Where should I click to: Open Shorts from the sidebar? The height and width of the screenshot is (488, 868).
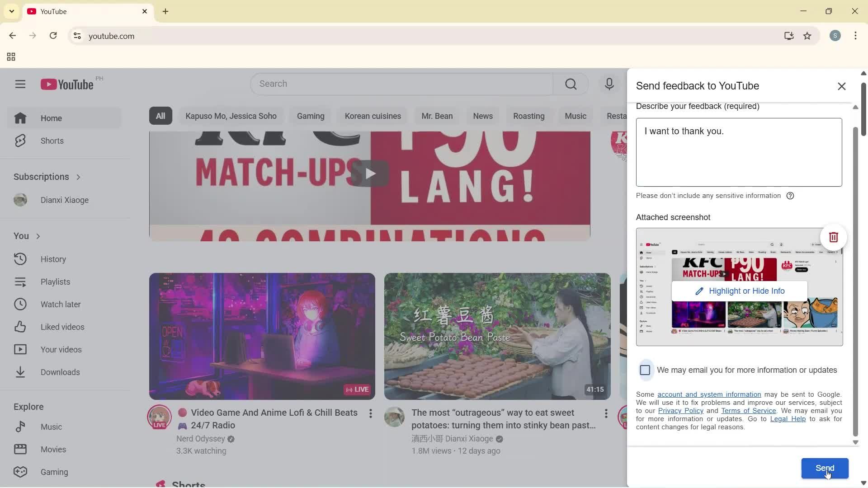52,141
